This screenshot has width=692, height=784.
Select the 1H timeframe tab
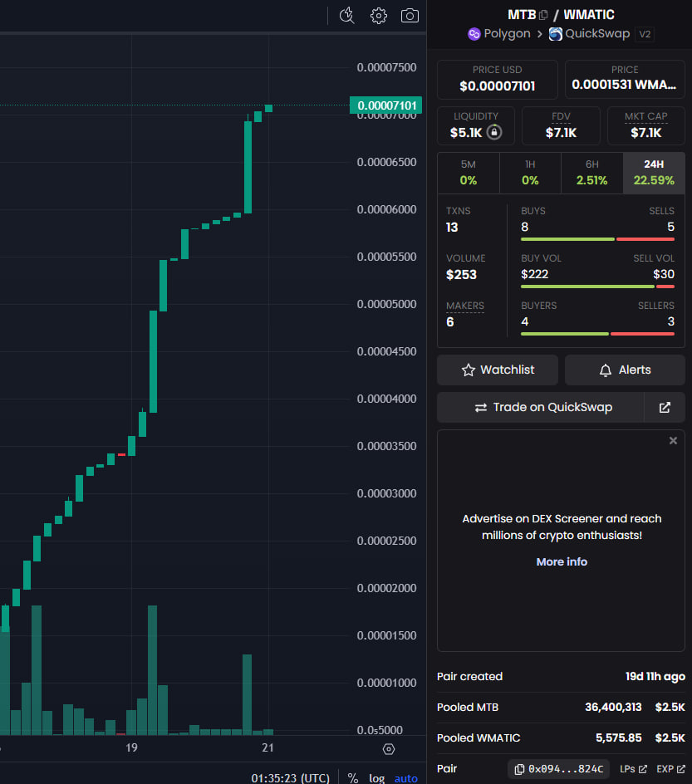(530, 173)
